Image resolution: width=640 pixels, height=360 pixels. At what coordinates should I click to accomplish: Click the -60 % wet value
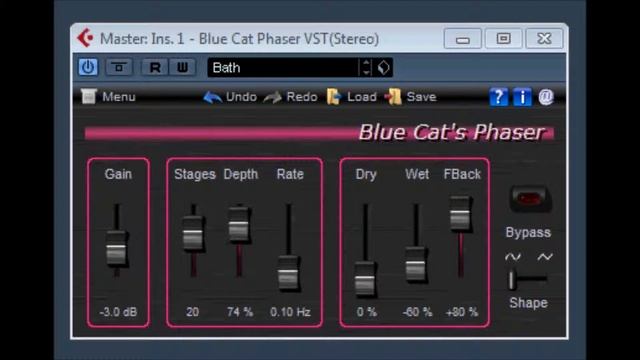point(417,312)
